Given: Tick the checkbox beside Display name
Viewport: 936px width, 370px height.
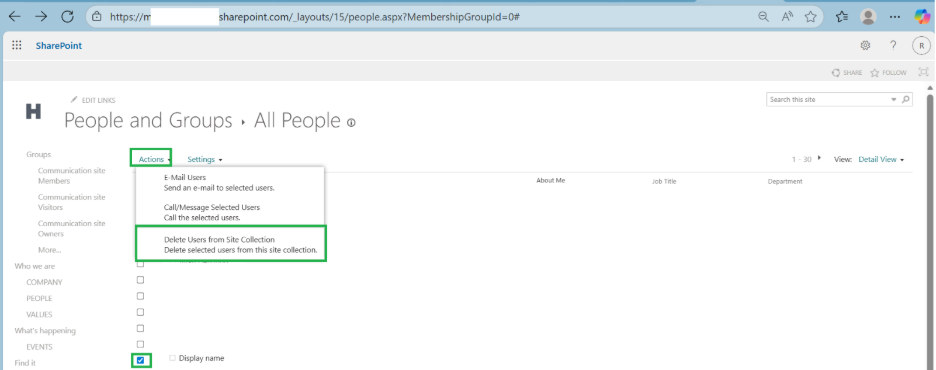Looking at the screenshot, I should click(173, 358).
